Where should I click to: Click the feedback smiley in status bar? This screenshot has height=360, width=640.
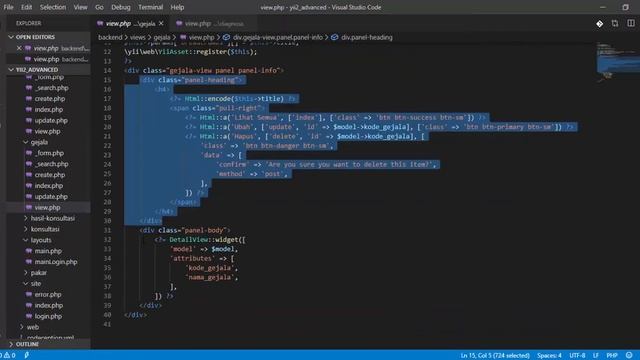(x=629, y=355)
